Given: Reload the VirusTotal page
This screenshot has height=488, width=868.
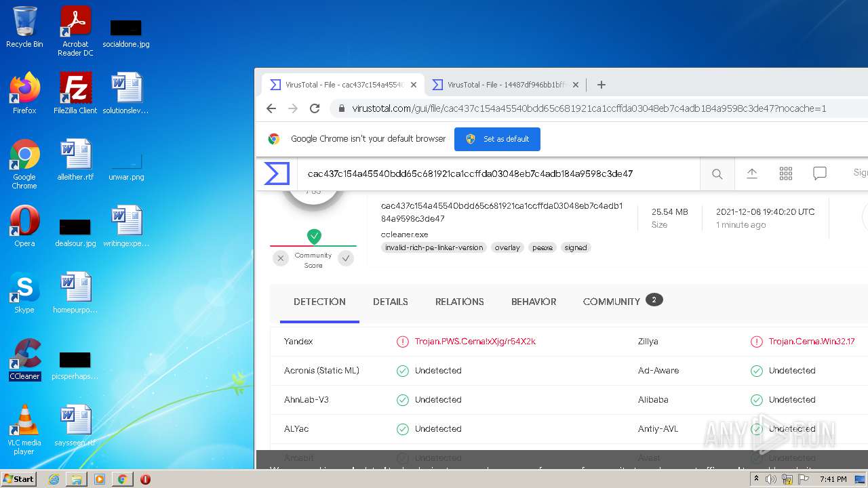Looking at the screenshot, I should (x=315, y=108).
